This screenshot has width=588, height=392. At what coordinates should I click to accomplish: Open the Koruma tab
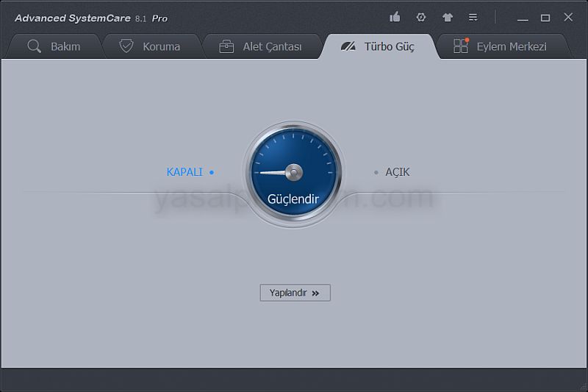161,46
